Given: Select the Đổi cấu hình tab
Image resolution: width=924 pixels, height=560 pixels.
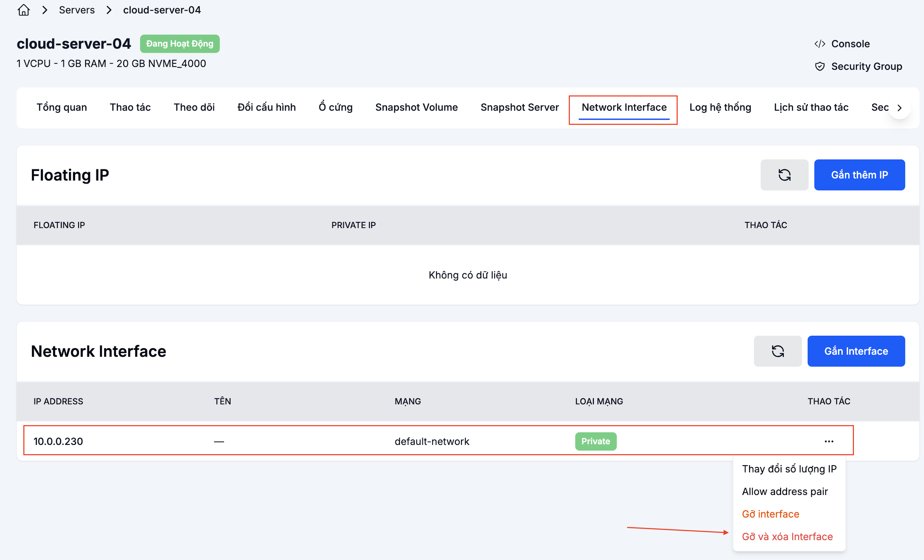Looking at the screenshot, I should click(267, 107).
